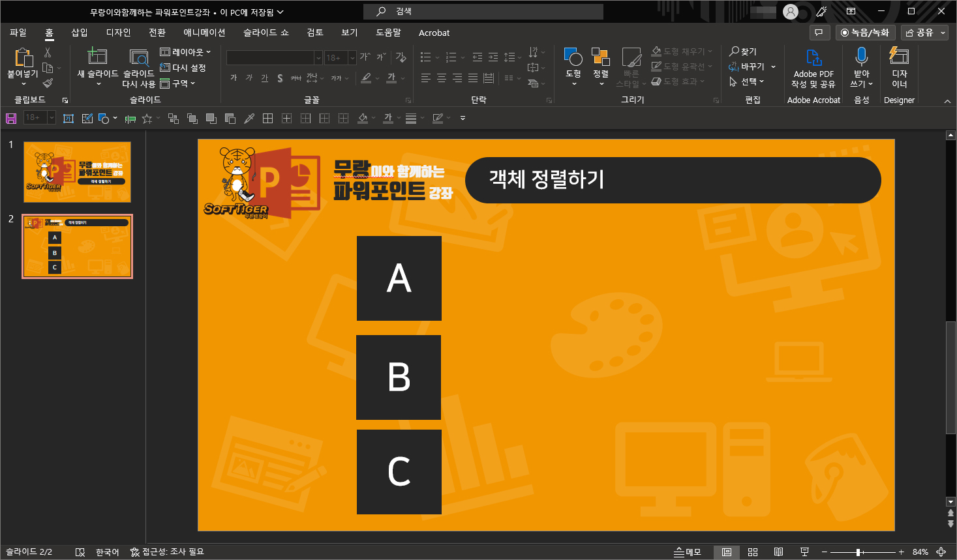Click the 슬라이드 다시 사용 reuse slides icon
This screenshot has width=957, height=560.
click(138, 57)
